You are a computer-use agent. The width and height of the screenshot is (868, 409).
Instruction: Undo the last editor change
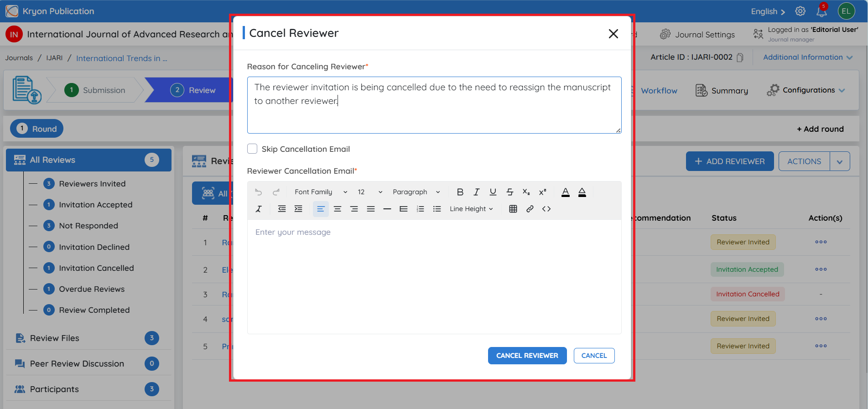click(259, 192)
